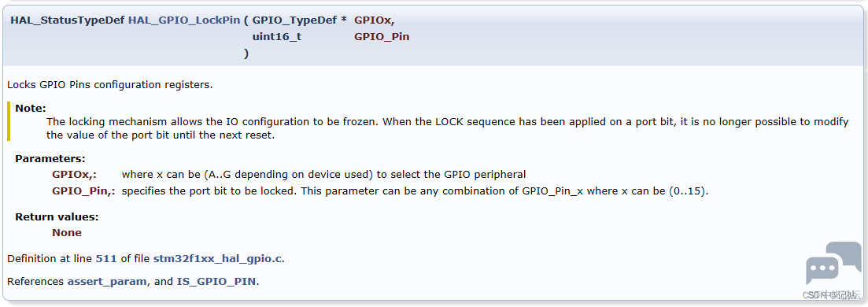Screen dimensions: 868x307
Task: Click the GPIOx argument in the function signature
Action: (375, 20)
